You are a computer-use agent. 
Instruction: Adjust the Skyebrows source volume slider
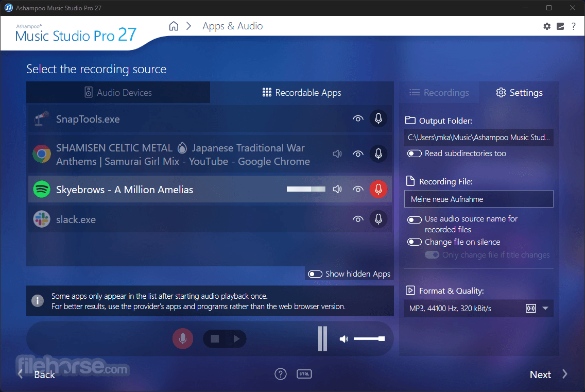[306, 189]
